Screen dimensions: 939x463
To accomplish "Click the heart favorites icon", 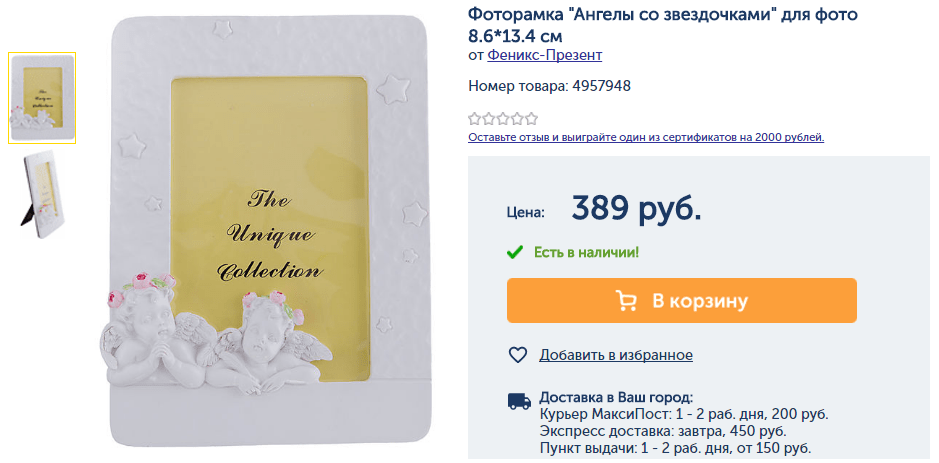I will coord(517,355).
